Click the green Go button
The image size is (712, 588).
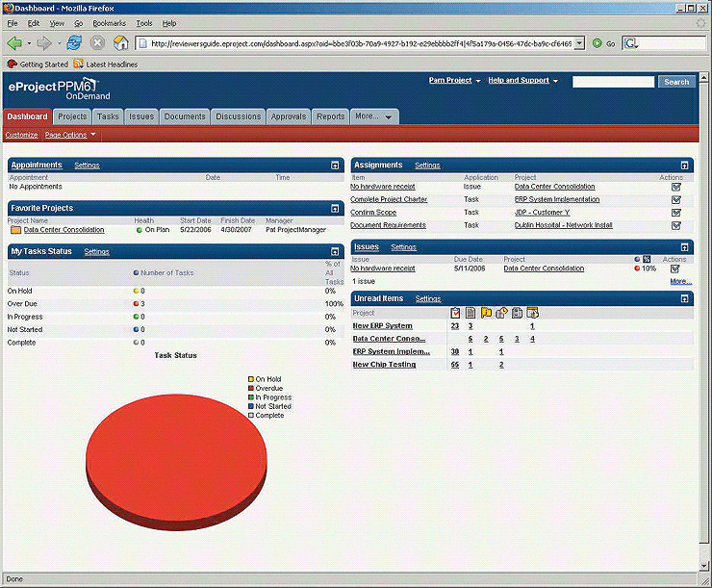(x=604, y=43)
